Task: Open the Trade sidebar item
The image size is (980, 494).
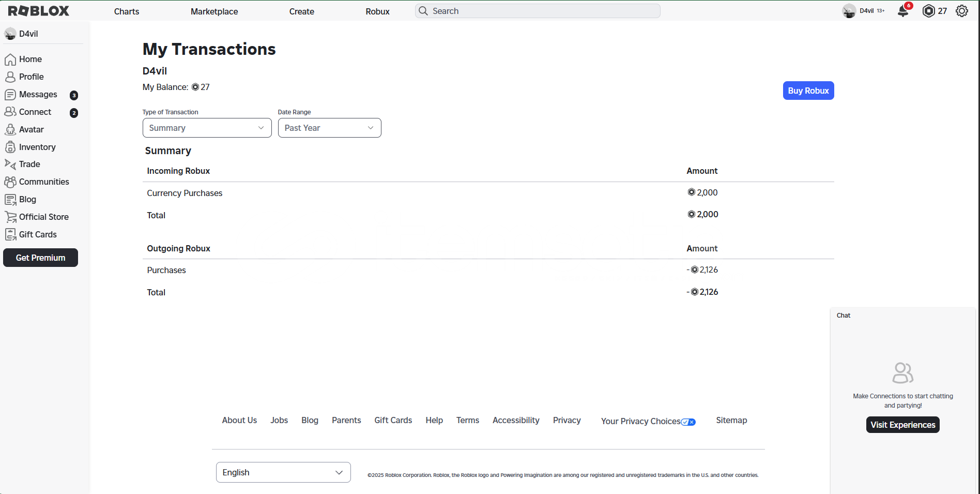Action: click(x=29, y=164)
